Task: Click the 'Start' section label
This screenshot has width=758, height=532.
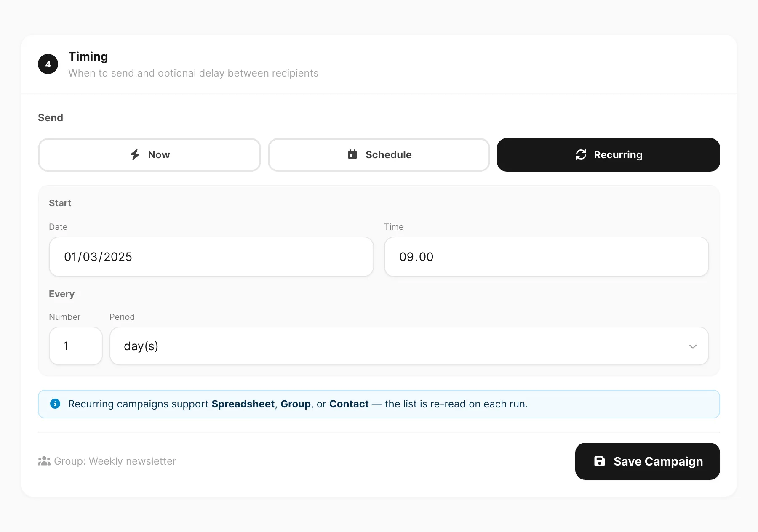Action: 60,203
